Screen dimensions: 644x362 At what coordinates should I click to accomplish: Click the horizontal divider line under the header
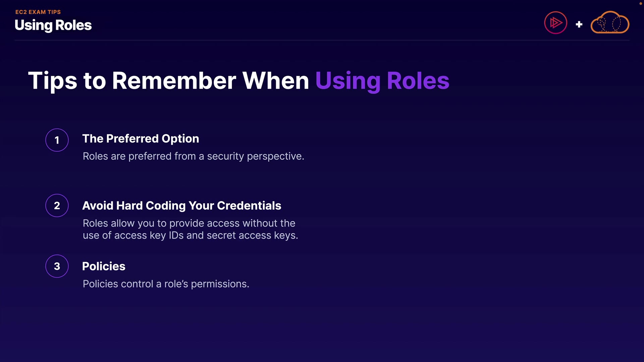point(322,40)
